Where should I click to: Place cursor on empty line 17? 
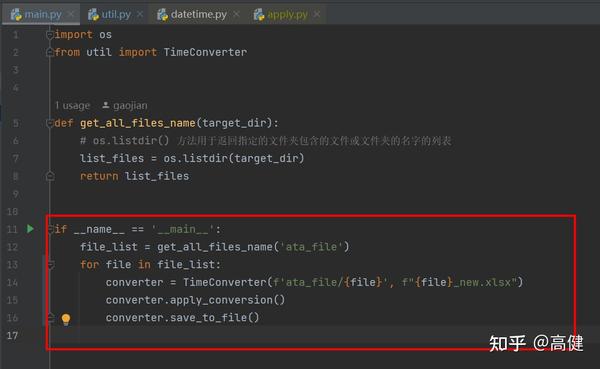click(306, 336)
